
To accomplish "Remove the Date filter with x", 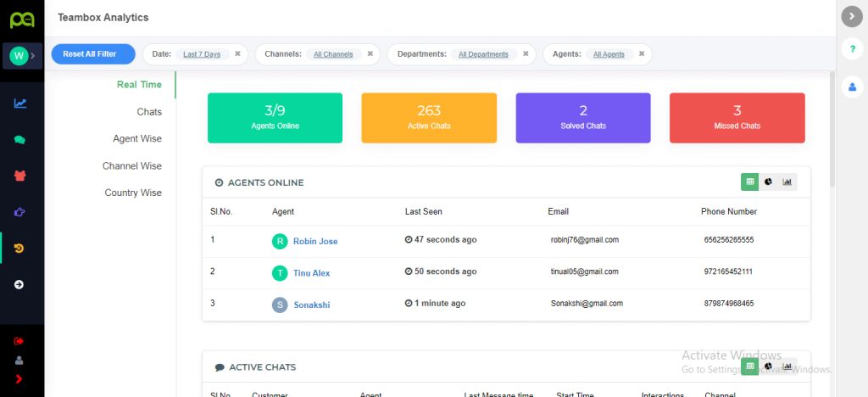I will [237, 53].
